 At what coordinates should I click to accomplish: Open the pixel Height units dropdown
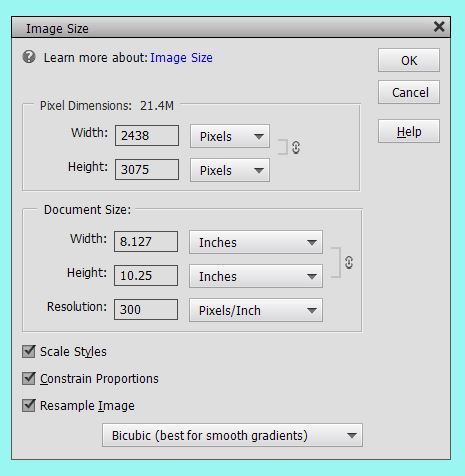[x=230, y=170]
